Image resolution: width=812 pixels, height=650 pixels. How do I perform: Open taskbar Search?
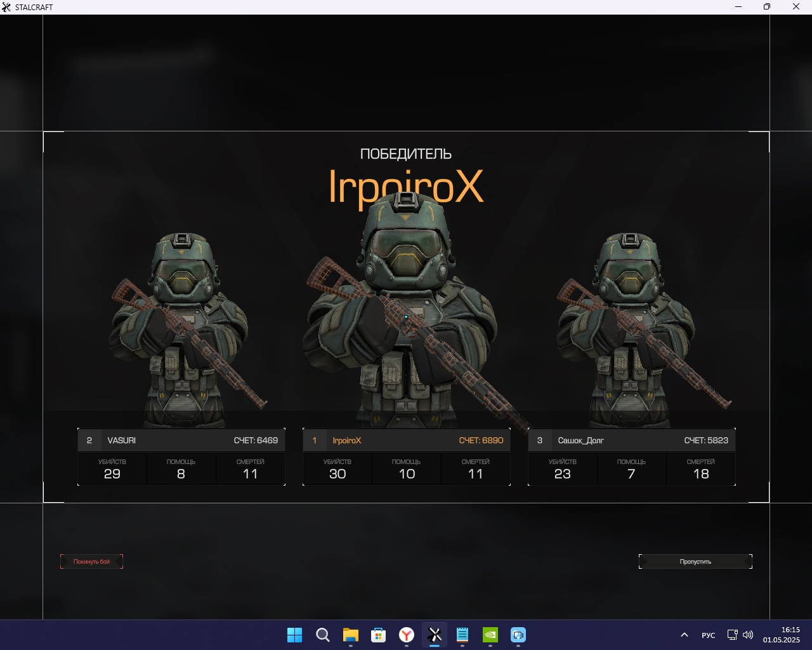click(323, 635)
